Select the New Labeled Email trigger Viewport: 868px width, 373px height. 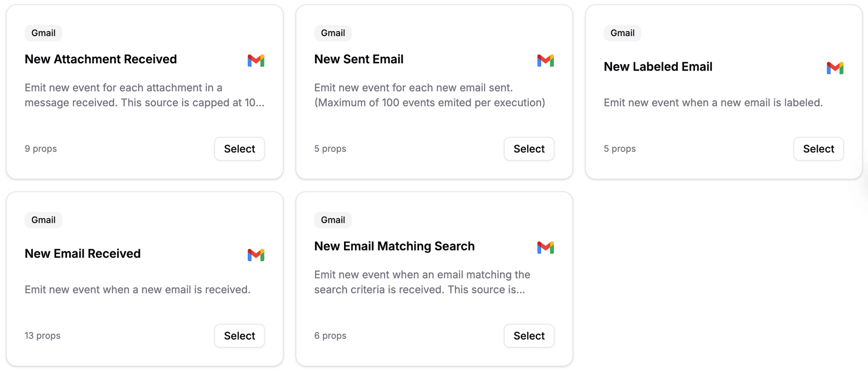click(x=818, y=149)
